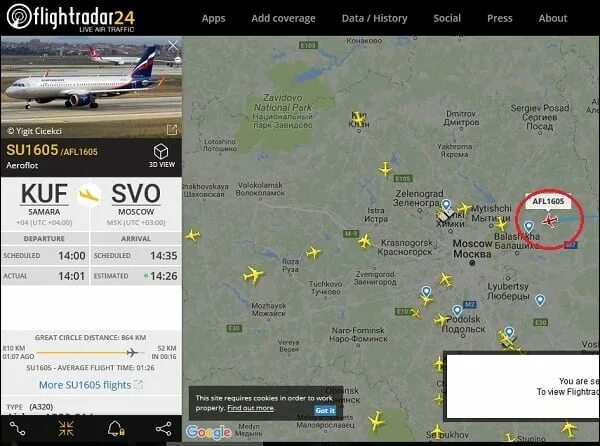Click the route path icon in bottom toolbar
Image resolution: width=600 pixels, height=446 pixels.
click(18, 429)
